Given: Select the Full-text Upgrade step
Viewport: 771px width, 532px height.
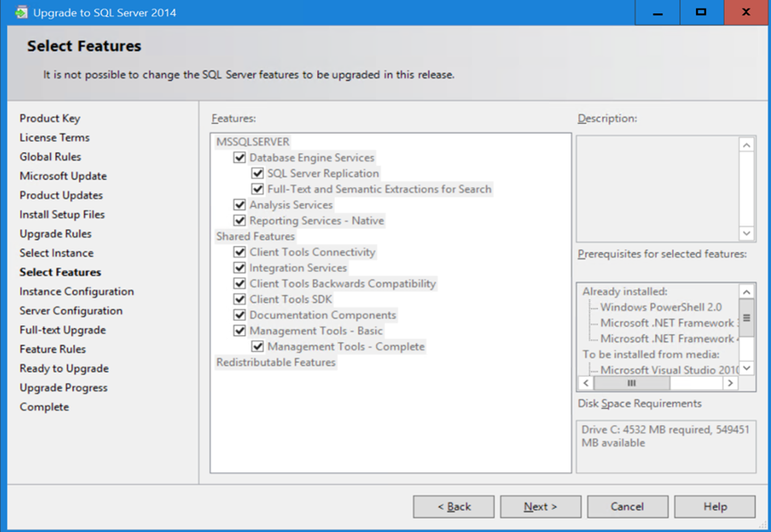Looking at the screenshot, I should click(62, 330).
